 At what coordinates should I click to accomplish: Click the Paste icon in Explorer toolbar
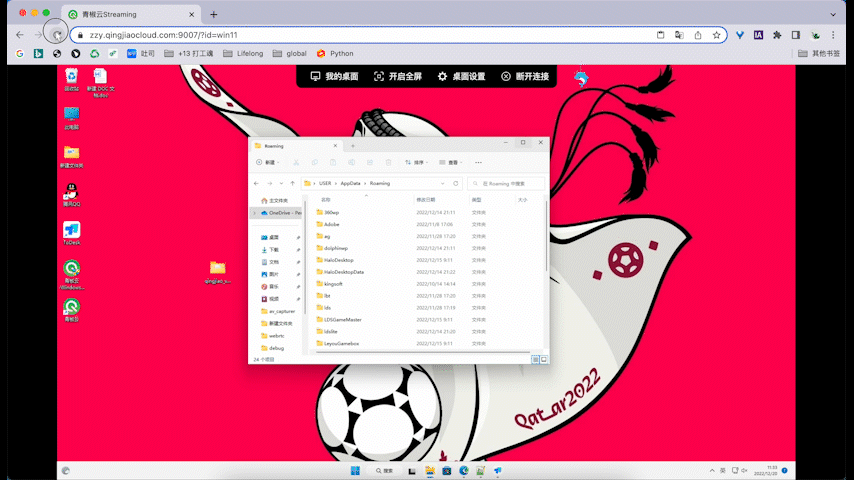coord(333,162)
